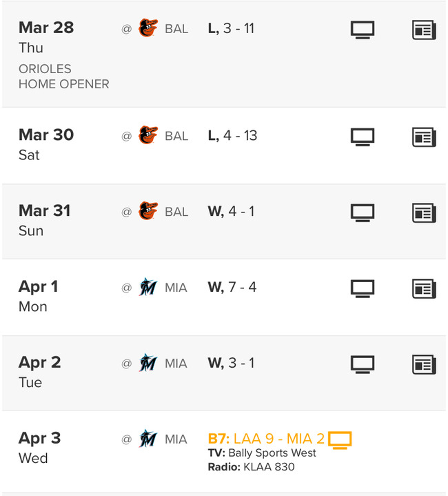Select the MIA team label on Apr 3
This screenshot has width=448, height=496.
pyautogui.click(x=176, y=439)
